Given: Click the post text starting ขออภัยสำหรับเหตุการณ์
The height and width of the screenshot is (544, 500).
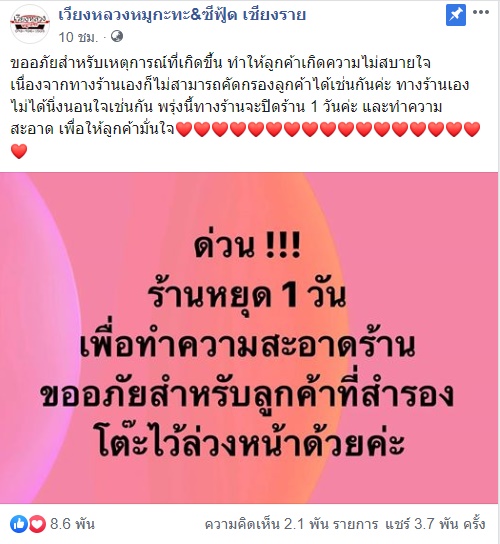Looking at the screenshot, I should (240, 96).
